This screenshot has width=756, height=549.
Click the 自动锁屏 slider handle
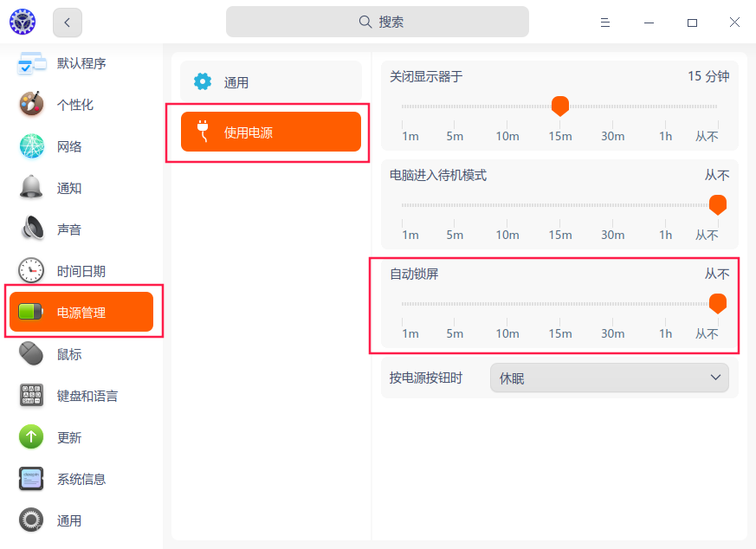(x=717, y=304)
